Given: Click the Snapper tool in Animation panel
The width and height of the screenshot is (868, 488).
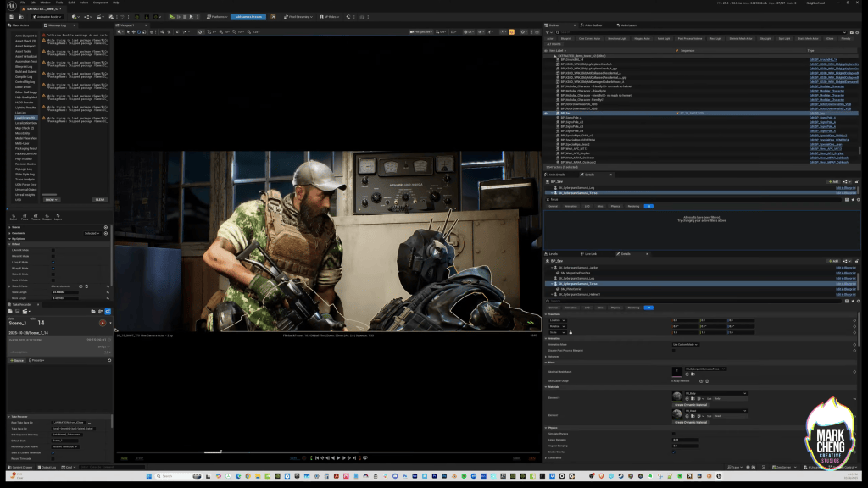Looking at the screenshot, I should (x=47, y=218).
